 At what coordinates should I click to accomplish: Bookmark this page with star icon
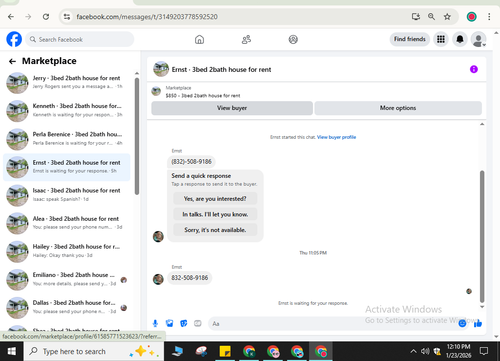click(x=447, y=17)
